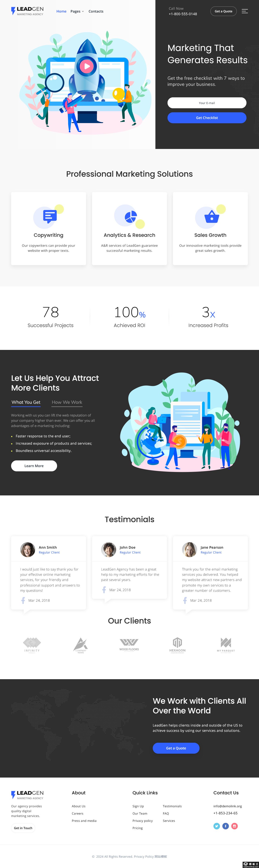Click the Infinity client logo
The image size is (259, 868).
pos(32,645)
